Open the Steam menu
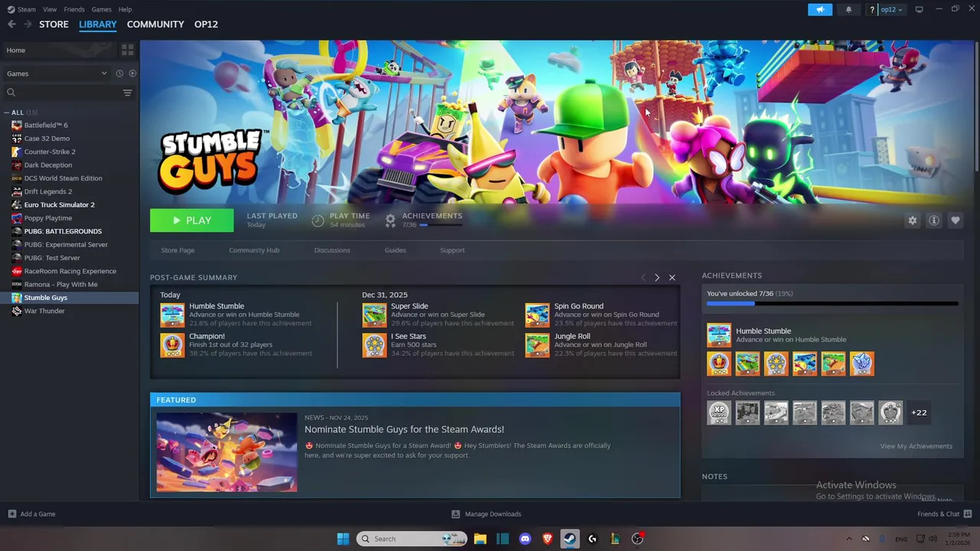Screen dimensions: 980x551 click(27, 9)
